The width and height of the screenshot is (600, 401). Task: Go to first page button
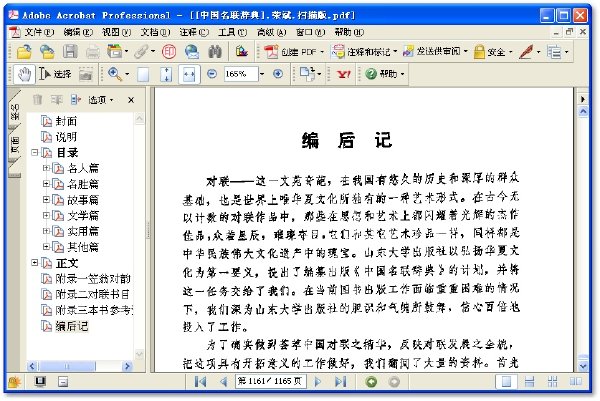click(x=200, y=381)
